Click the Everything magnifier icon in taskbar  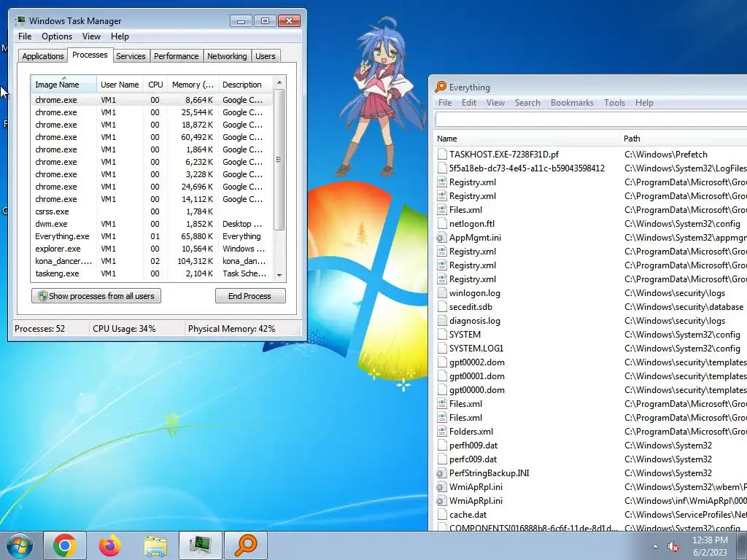point(246,545)
